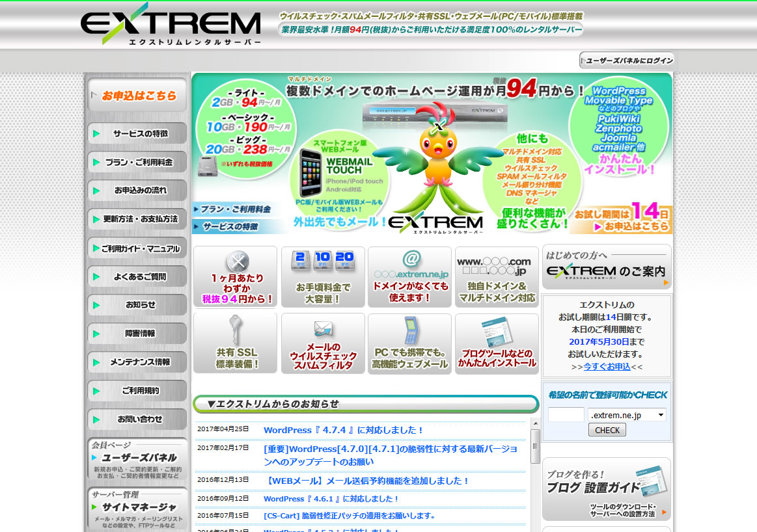Open the はじめての方へ EXTREMのご案内 banner
The width and height of the screenshot is (757, 532).
click(x=607, y=267)
